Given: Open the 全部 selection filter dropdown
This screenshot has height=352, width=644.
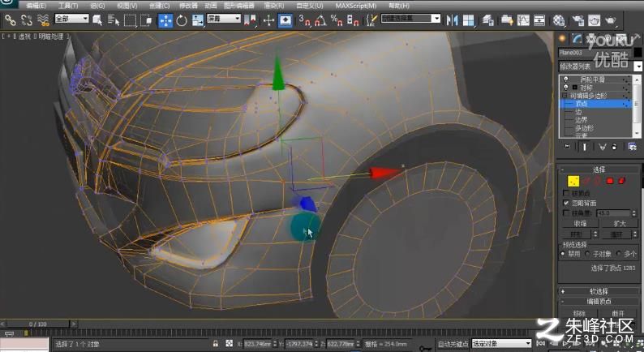Looking at the screenshot, I should 72,19.
